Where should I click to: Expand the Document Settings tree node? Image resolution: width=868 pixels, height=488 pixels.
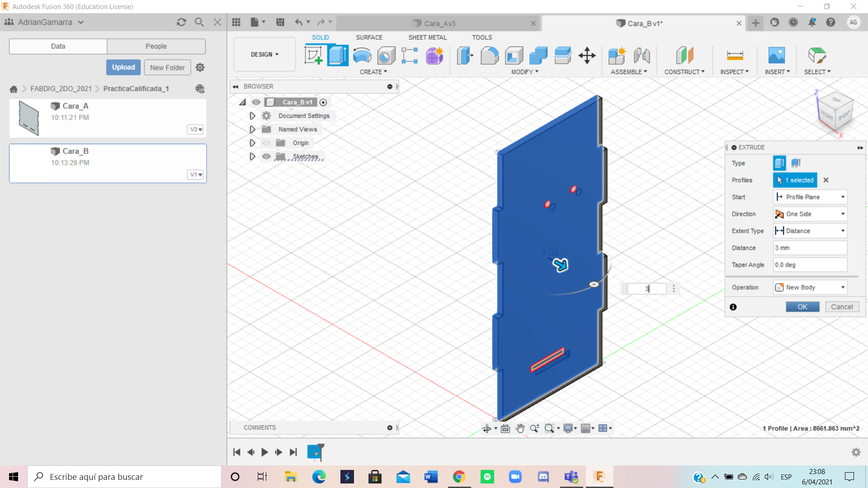point(252,116)
